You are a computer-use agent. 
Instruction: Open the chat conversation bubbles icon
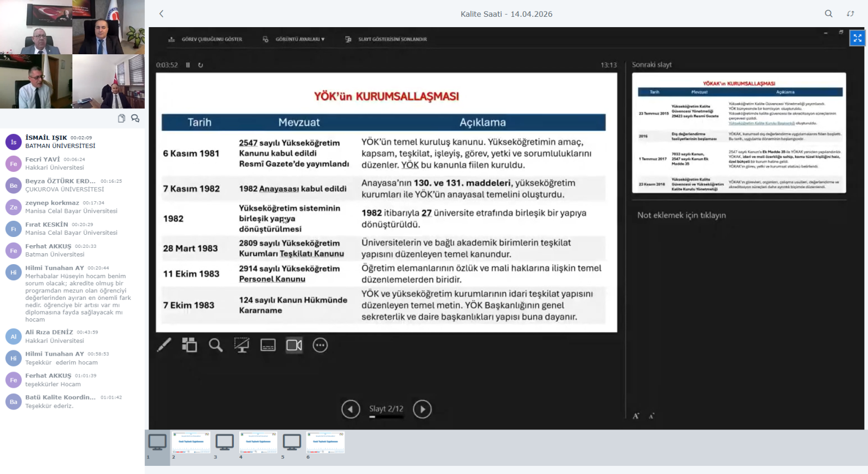[135, 118]
